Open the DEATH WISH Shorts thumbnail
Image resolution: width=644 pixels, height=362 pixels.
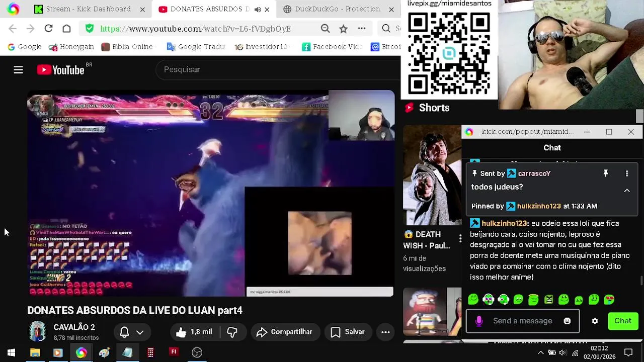click(432, 175)
